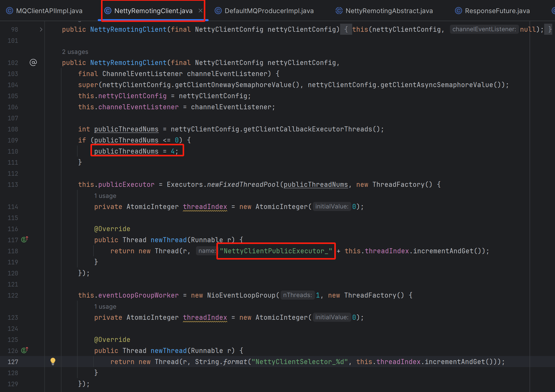Click 'ChannelEventListener' type on line 103
Image resolution: width=555 pixels, height=392 pixels.
tap(142, 74)
